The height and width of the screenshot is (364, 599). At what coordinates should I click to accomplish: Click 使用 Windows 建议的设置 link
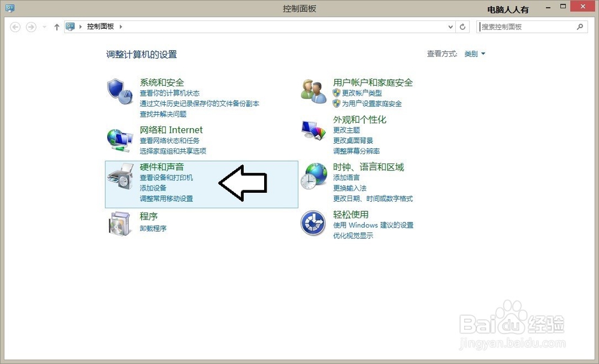373,225
